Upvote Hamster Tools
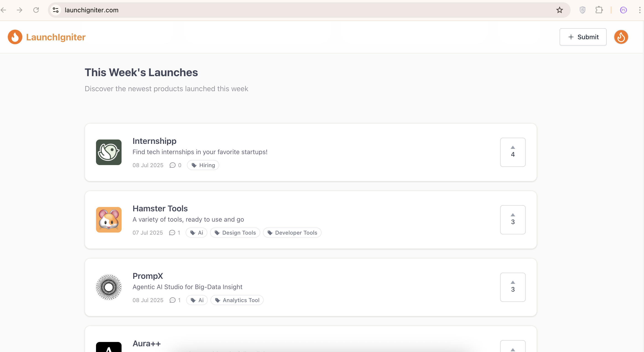Viewport: 644px width, 352px height. pyautogui.click(x=513, y=220)
